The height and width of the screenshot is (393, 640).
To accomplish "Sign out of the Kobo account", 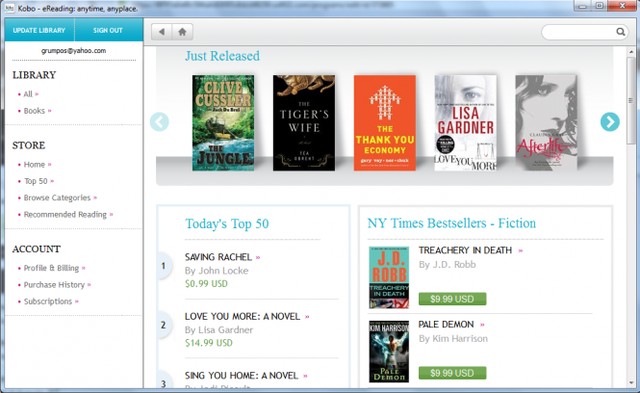I will click(x=108, y=30).
